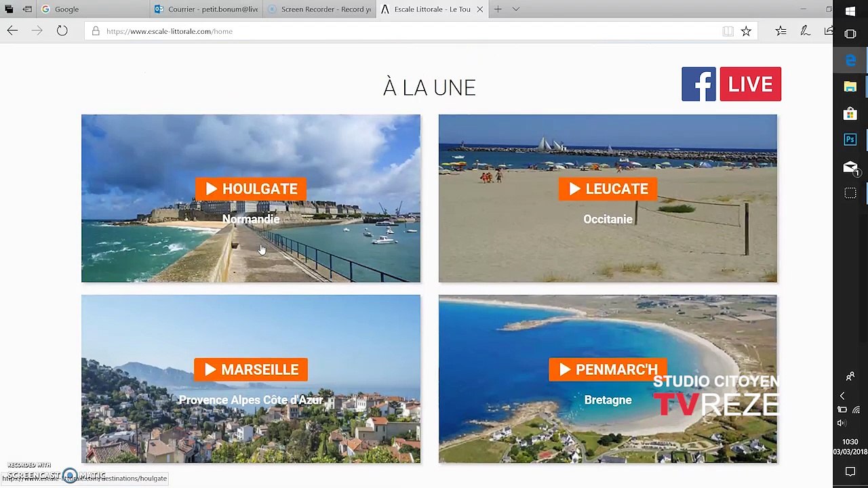
Task: Open the Windows Start menu
Action: point(850,11)
